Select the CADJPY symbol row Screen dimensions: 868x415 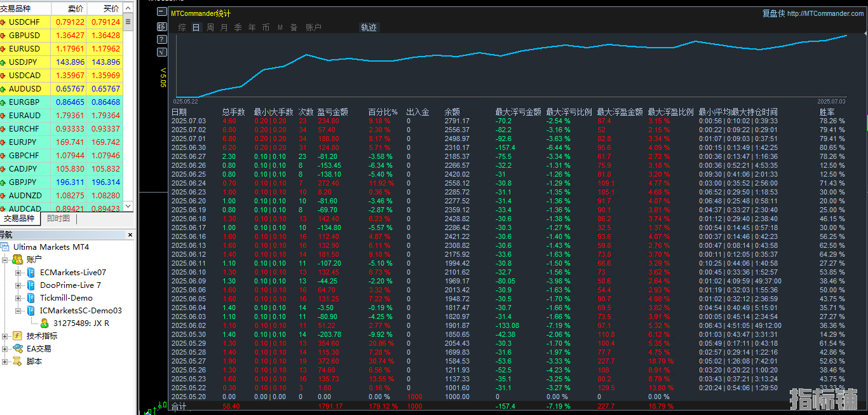click(x=61, y=169)
